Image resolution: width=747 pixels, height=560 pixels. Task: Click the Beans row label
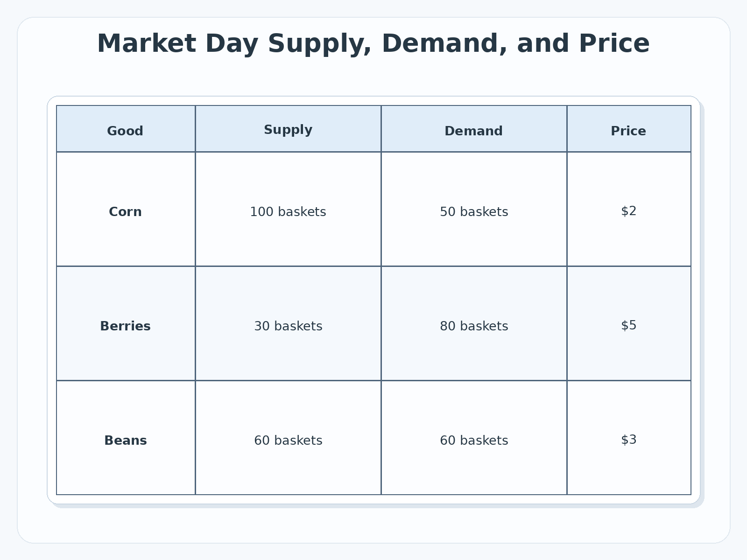click(126, 438)
